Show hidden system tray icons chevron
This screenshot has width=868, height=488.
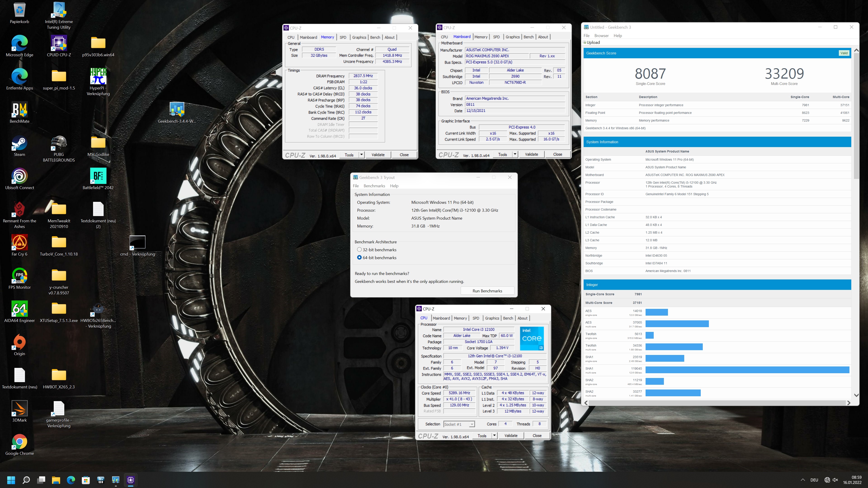(803, 480)
